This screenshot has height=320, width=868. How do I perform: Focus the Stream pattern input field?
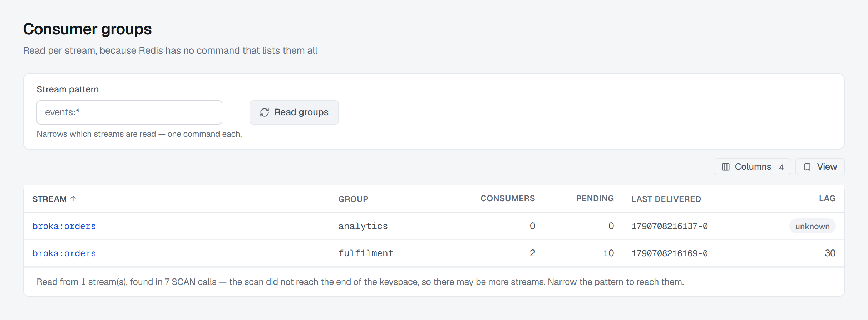click(129, 112)
